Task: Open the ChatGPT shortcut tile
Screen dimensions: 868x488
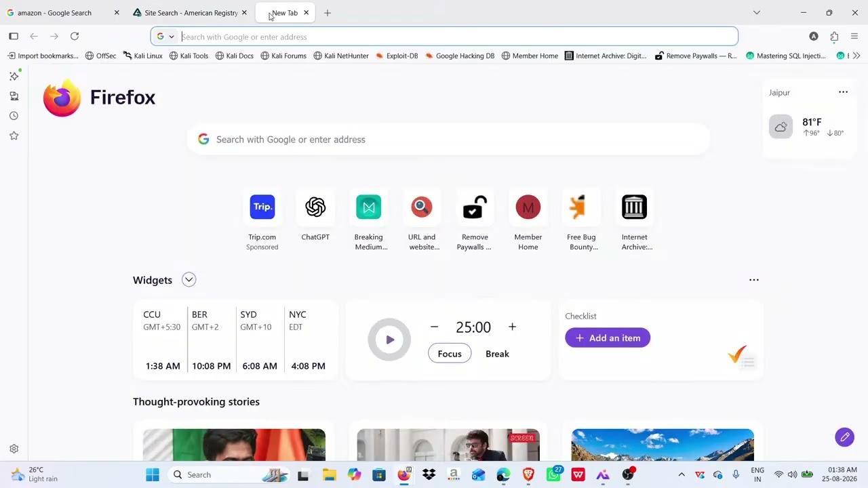Action: click(315, 216)
